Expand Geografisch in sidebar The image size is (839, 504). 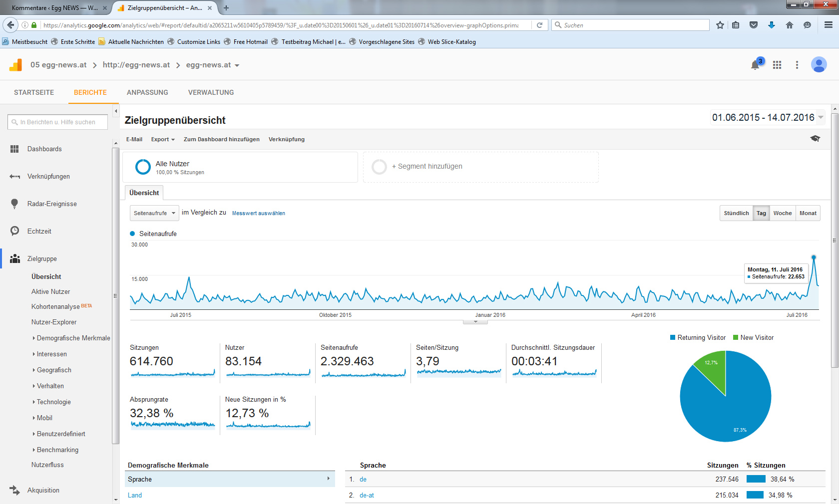52,370
